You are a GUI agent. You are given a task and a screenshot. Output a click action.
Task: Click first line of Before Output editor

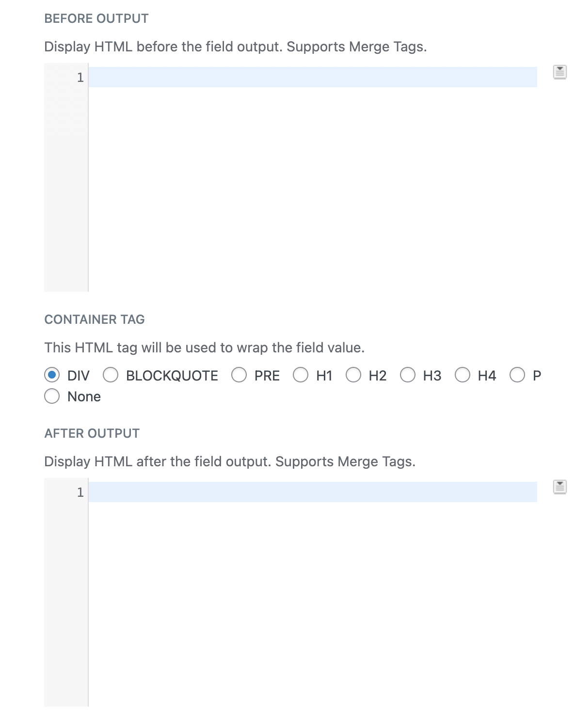(x=312, y=78)
